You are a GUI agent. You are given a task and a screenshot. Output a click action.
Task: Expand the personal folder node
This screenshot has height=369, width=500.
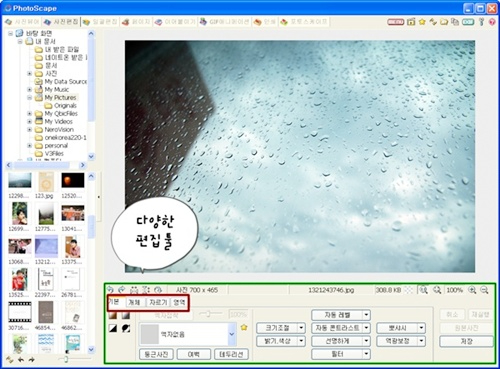(29, 146)
